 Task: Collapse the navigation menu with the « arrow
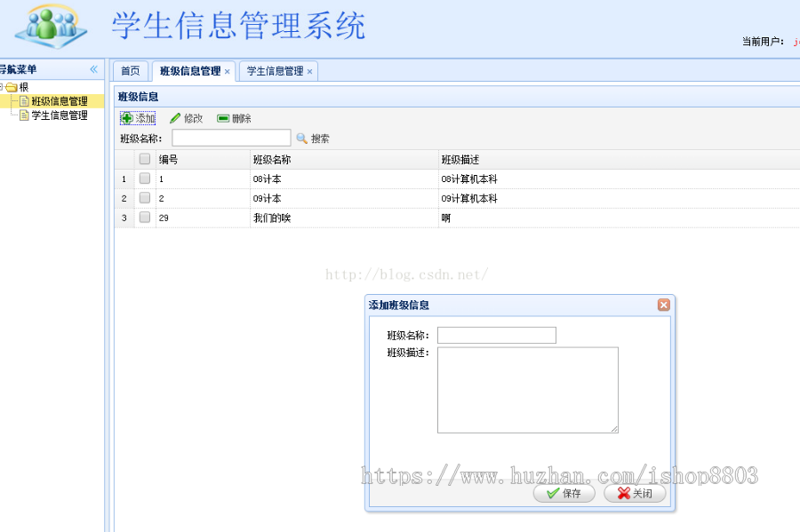pos(92,68)
